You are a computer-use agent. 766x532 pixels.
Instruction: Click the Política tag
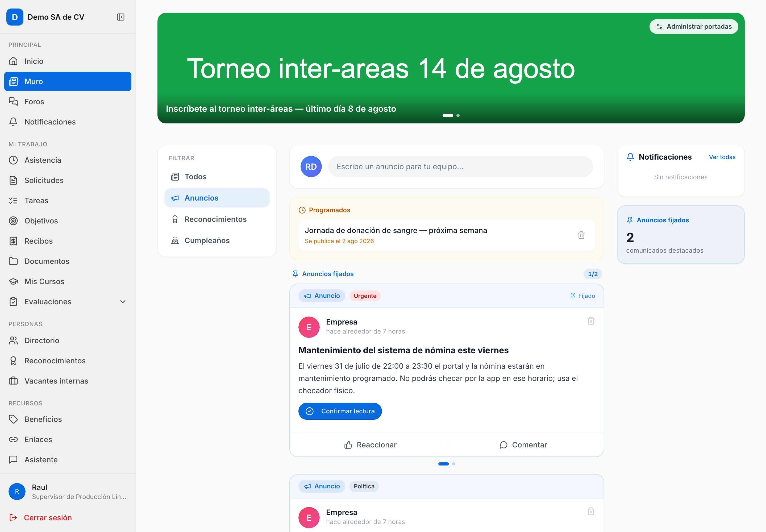pyautogui.click(x=364, y=487)
